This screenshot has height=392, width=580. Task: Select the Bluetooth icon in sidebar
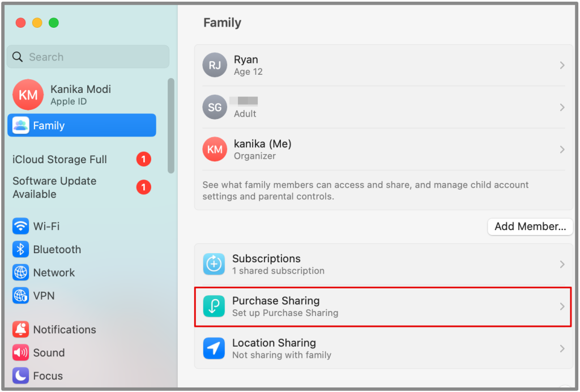[x=21, y=249]
